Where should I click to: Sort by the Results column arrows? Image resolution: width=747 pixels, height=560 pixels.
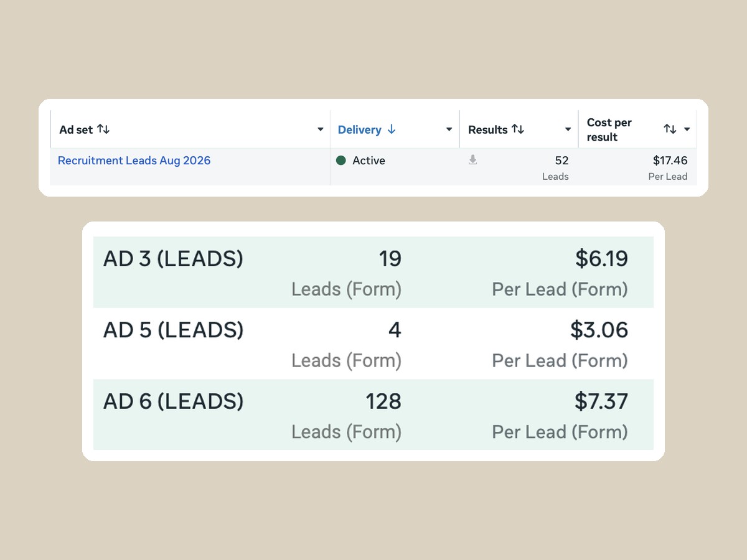coord(518,129)
